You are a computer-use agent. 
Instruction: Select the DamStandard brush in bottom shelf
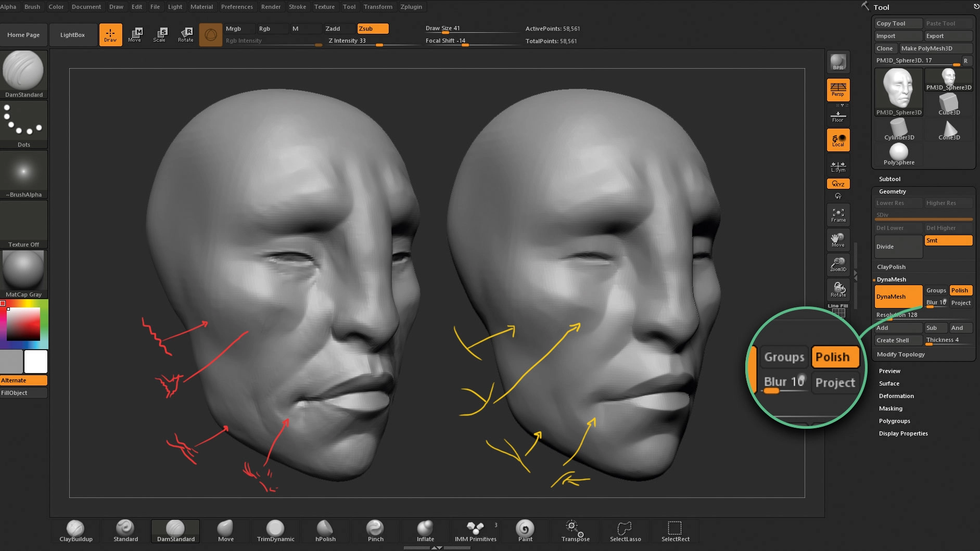[x=175, y=531]
